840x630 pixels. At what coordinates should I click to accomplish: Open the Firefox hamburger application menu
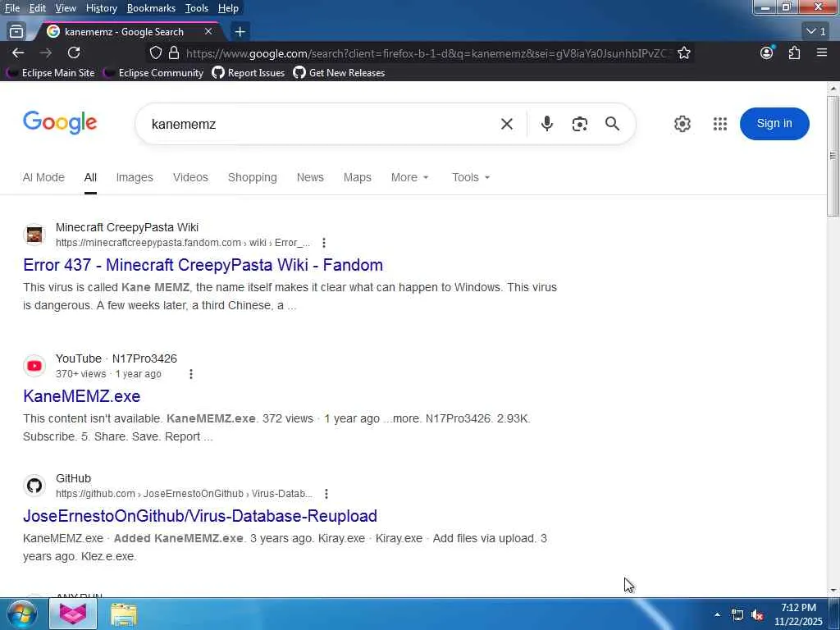tap(822, 52)
